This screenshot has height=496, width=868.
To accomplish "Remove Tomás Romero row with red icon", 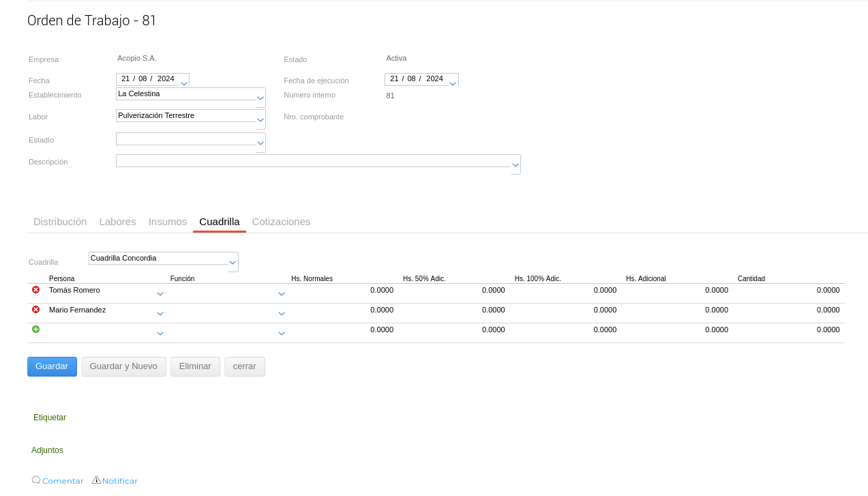I will (x=35, y=290).
